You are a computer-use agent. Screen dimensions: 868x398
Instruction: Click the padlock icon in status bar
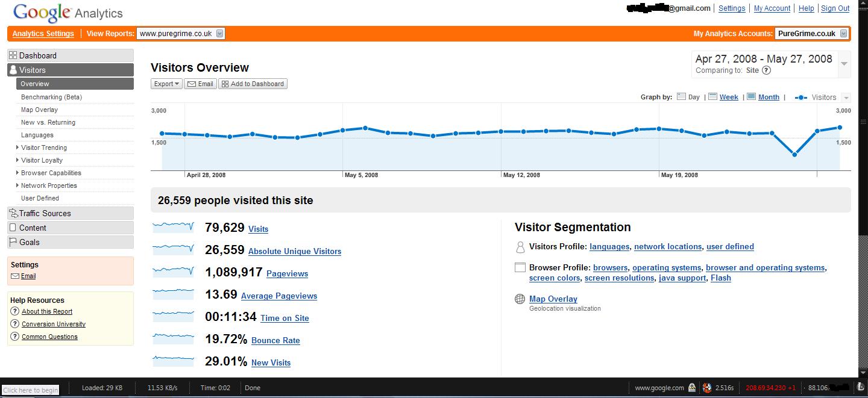(692, 388)
